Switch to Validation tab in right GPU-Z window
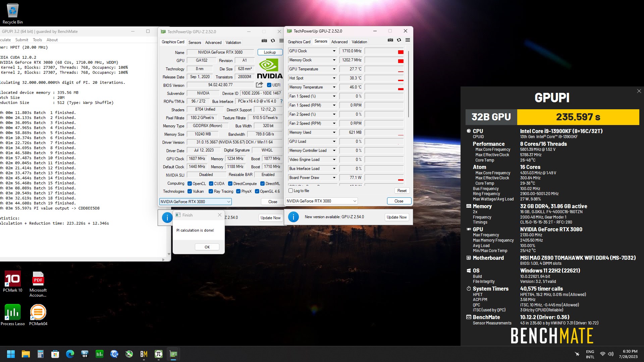Viewport: 644px width, 362px height. tap(359, 42)
